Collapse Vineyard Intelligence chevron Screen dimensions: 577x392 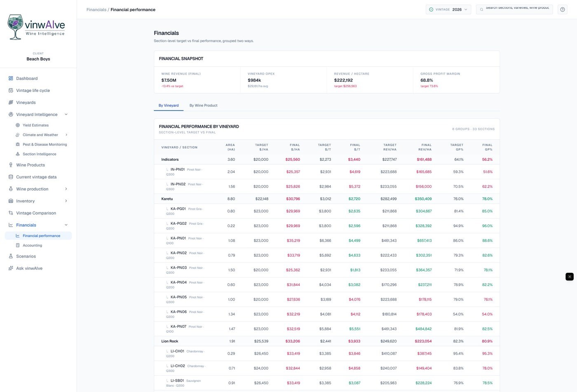(66, 114)
